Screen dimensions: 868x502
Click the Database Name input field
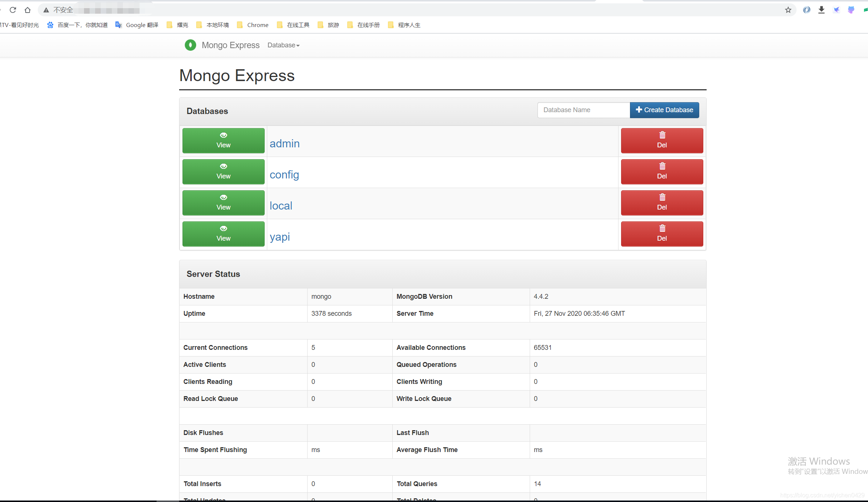click(x=584, y=110)
